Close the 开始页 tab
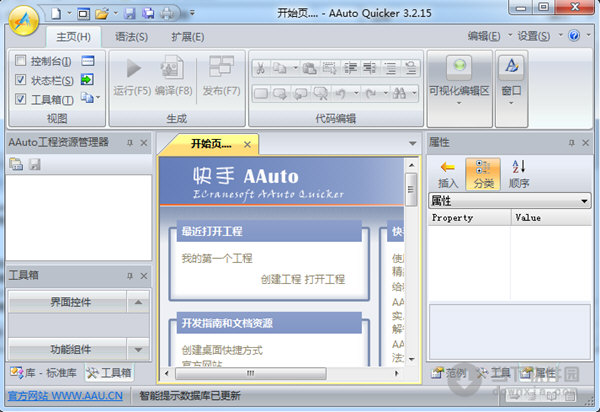600x412 pixels. tap(247, 145)
